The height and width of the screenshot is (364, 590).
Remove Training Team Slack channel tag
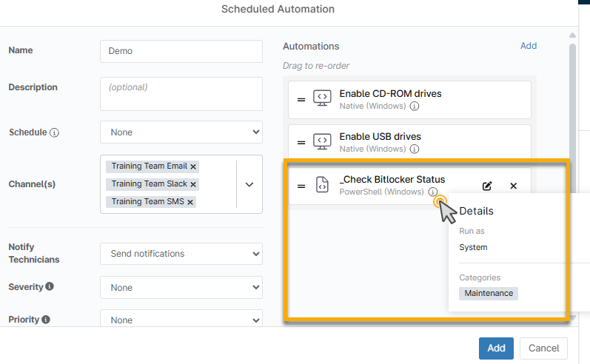(193, 184)
